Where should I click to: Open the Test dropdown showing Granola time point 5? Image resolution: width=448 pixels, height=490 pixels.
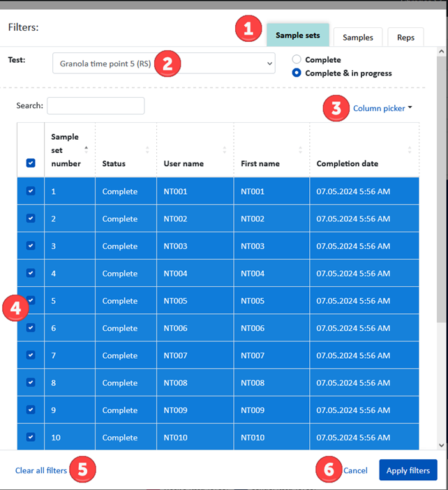click(x=164, y=64)
